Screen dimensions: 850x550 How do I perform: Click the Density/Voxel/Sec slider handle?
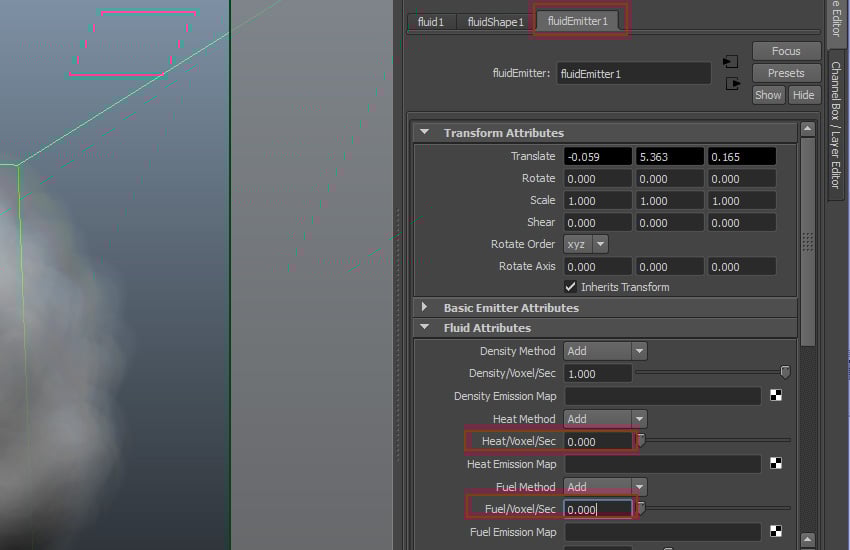pos(785,372)
